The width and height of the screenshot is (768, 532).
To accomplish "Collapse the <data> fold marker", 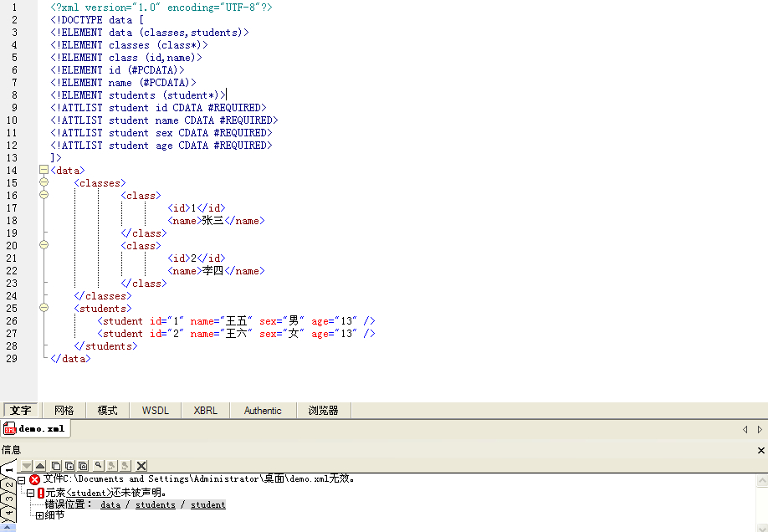I will pos(44,170).
